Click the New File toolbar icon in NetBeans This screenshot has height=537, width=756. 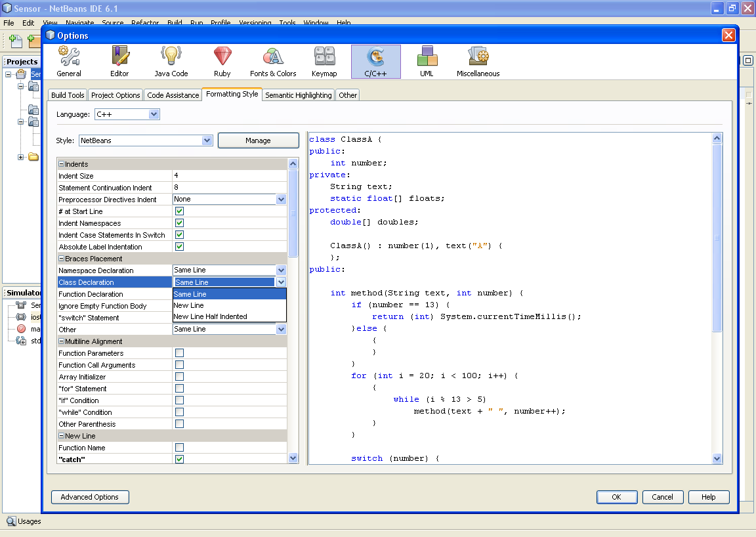tap(16, 41)
